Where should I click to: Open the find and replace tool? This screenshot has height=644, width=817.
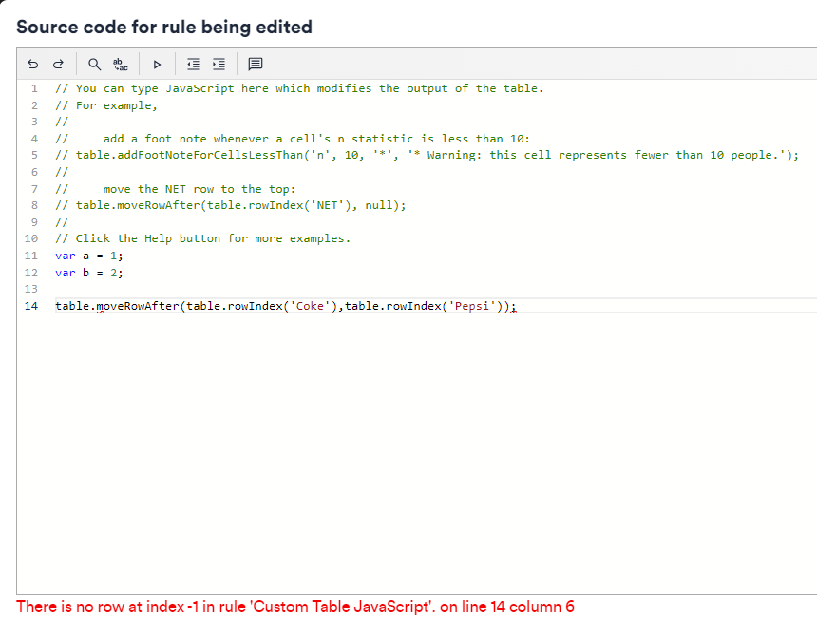pyautogui.click(x=121, y=64)
